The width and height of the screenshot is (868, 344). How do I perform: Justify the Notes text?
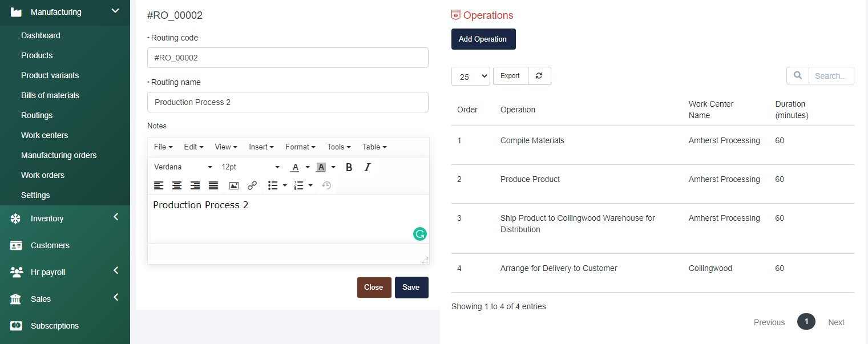click(213, 185)
